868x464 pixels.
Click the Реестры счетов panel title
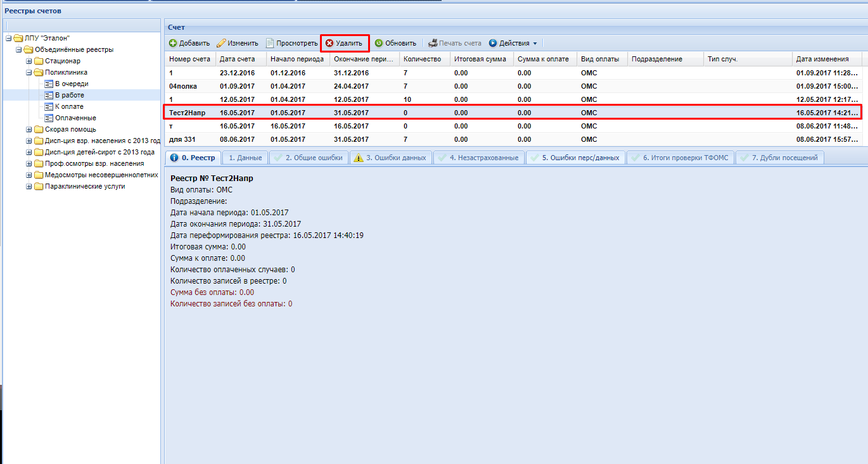[33, 11]
